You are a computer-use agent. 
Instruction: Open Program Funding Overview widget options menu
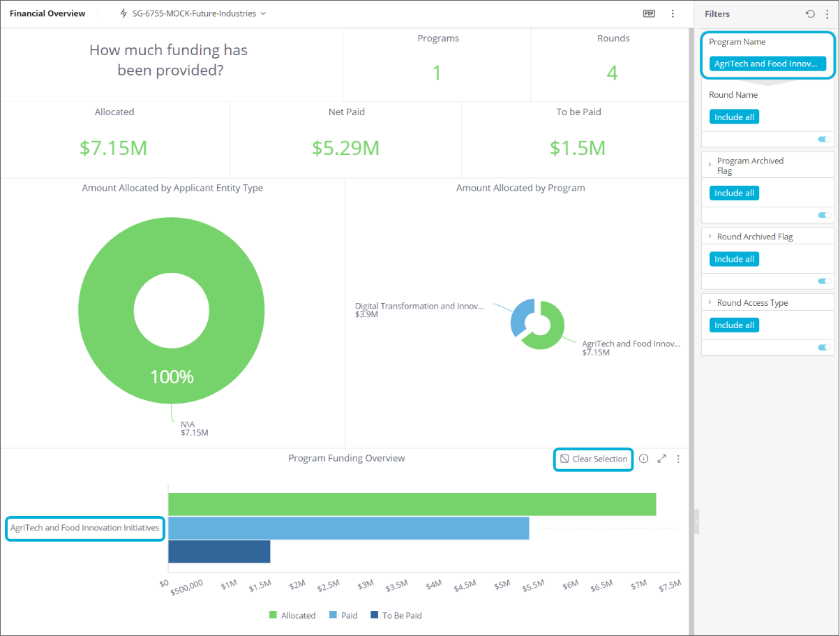click(x=678, y=459)
